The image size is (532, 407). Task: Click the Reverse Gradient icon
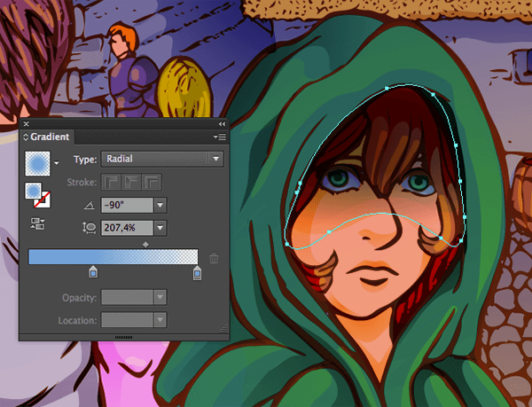(37, 223)
